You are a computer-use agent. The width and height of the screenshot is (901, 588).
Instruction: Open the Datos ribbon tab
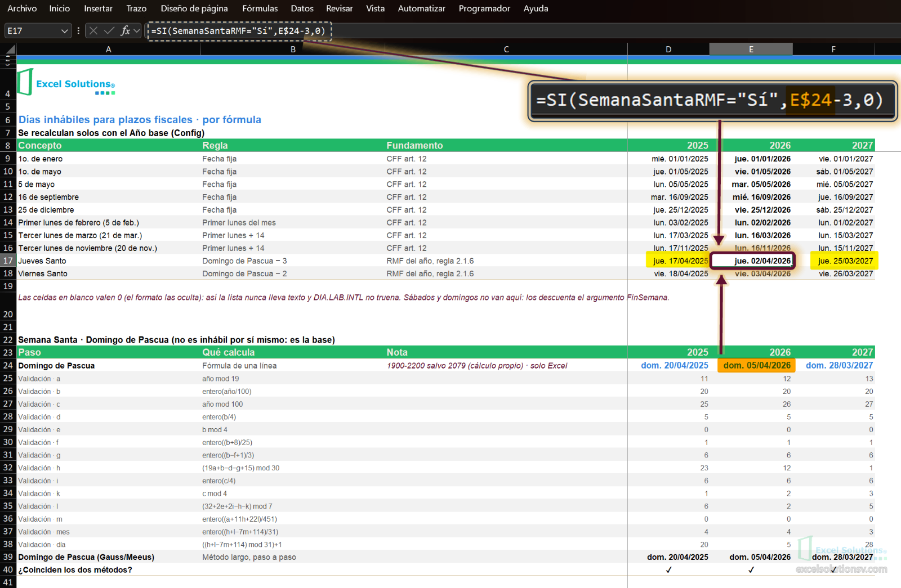click(x=302, y=8)
